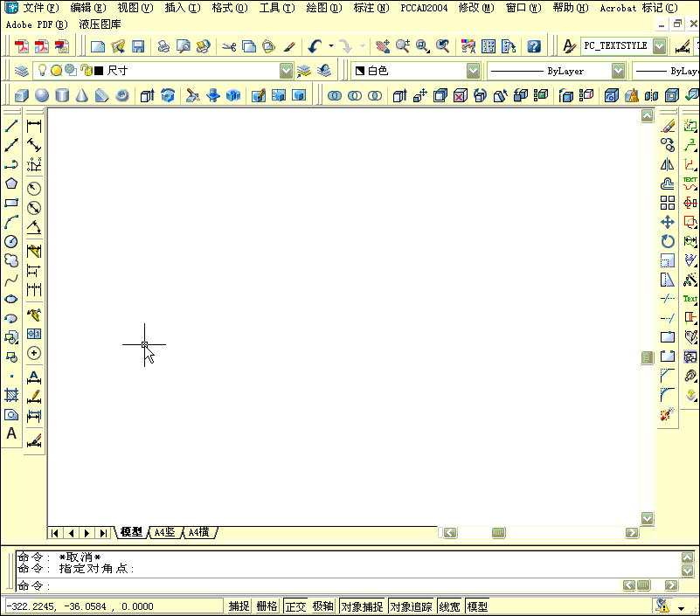The image size is (700, 616).
Task: Open the 白色 color selection dropdown
Action: click(472, 70)
